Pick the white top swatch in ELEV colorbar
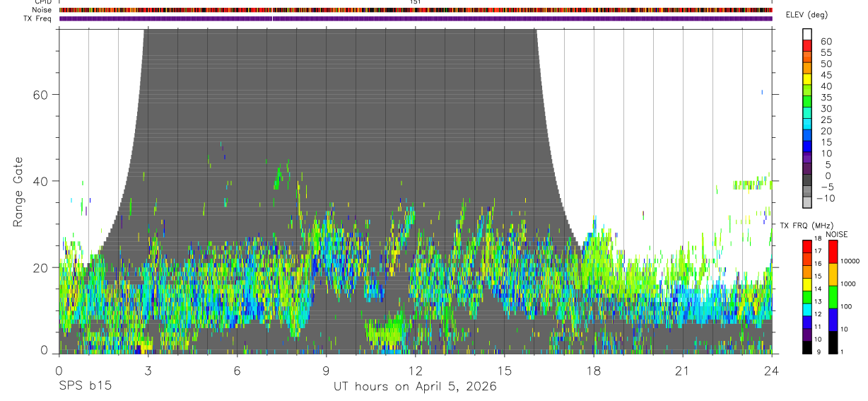This screenshot has width=868, height=401. point(808,33)
